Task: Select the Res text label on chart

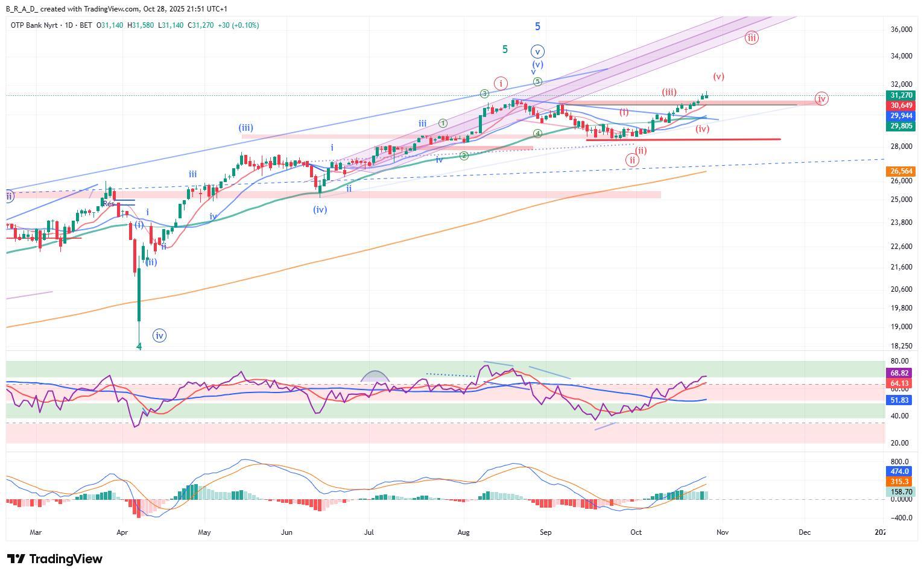Action: click(109, 204)
